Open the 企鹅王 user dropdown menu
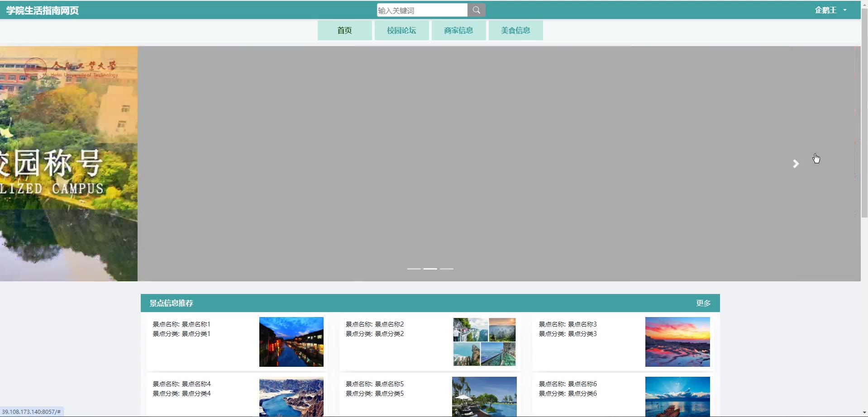The height and width of the screenshot is (417, 868). (831, 10)
